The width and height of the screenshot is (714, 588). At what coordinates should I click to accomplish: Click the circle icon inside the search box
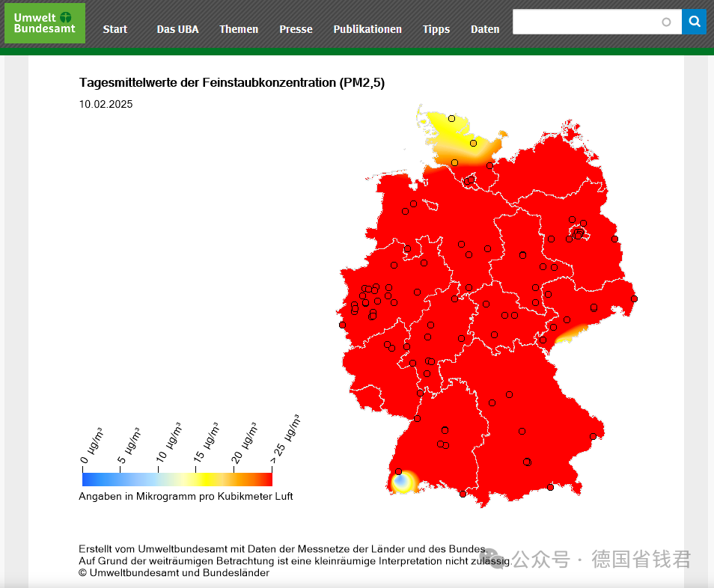(665, 22)
